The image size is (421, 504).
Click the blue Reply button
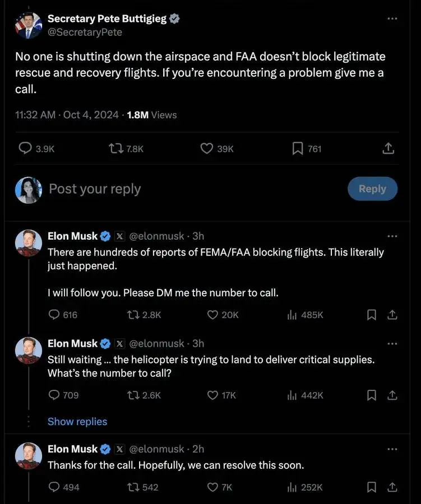click(x=372, y=189)
